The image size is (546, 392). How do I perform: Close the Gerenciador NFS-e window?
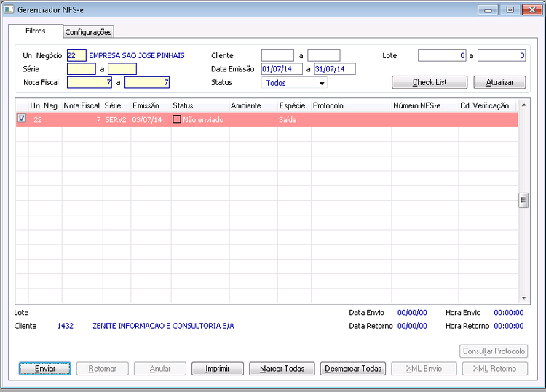(x=531, y=10)
